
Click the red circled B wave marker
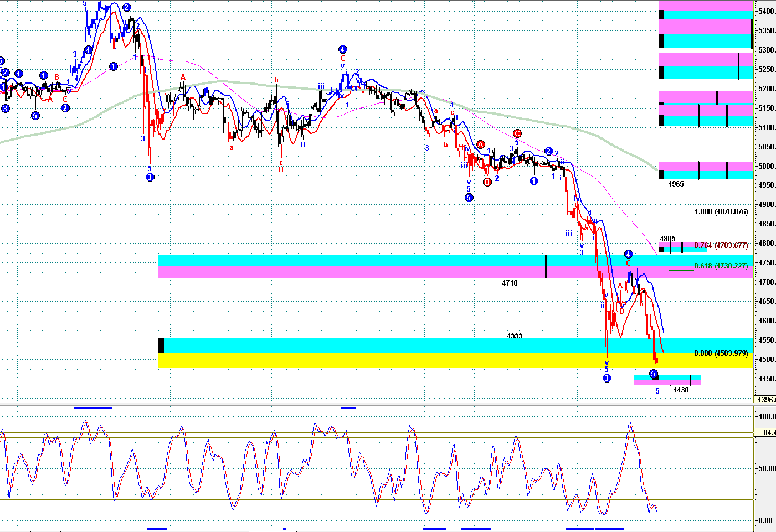(487, 182)
